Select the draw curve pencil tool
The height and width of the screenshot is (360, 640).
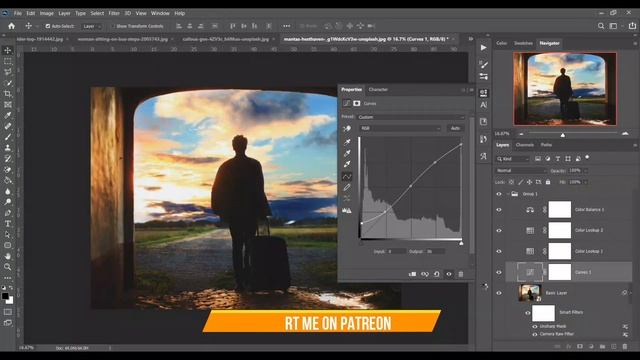(x=347, y=187)
